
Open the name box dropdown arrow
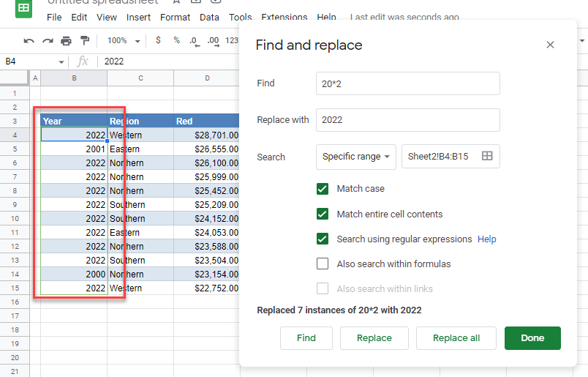pyautogui.click(x=61, y=62)
